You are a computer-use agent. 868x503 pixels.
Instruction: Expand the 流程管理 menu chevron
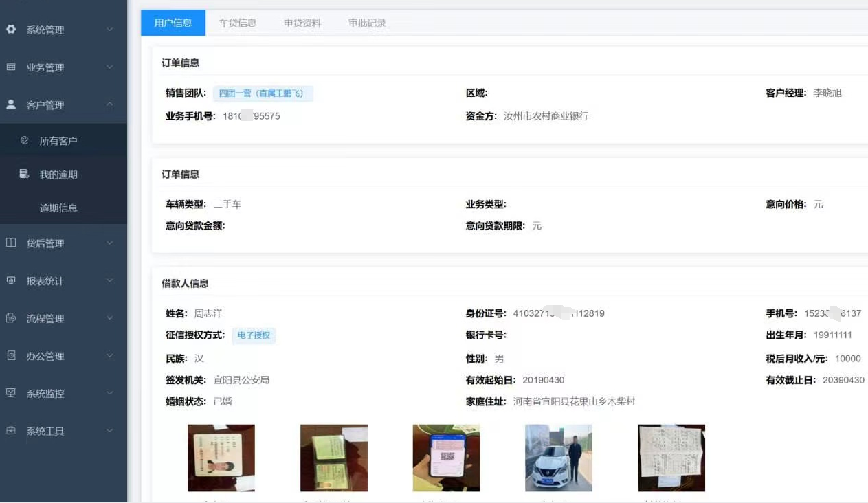[110, 318]
